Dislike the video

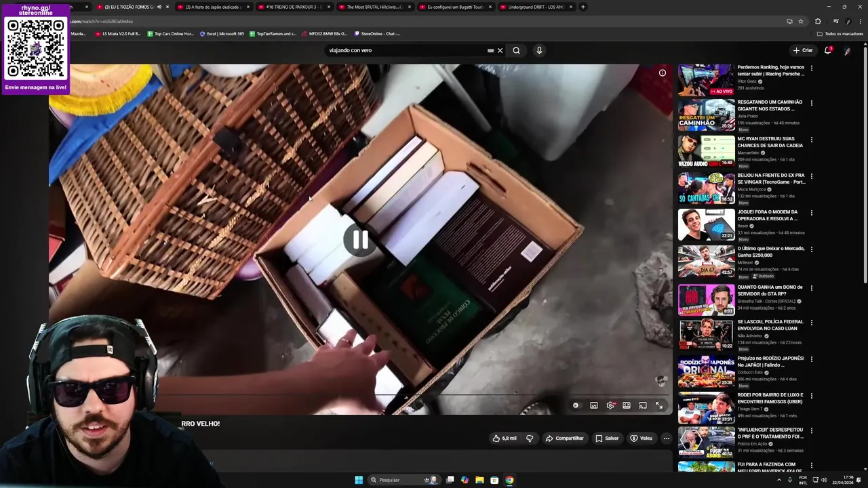530,439
